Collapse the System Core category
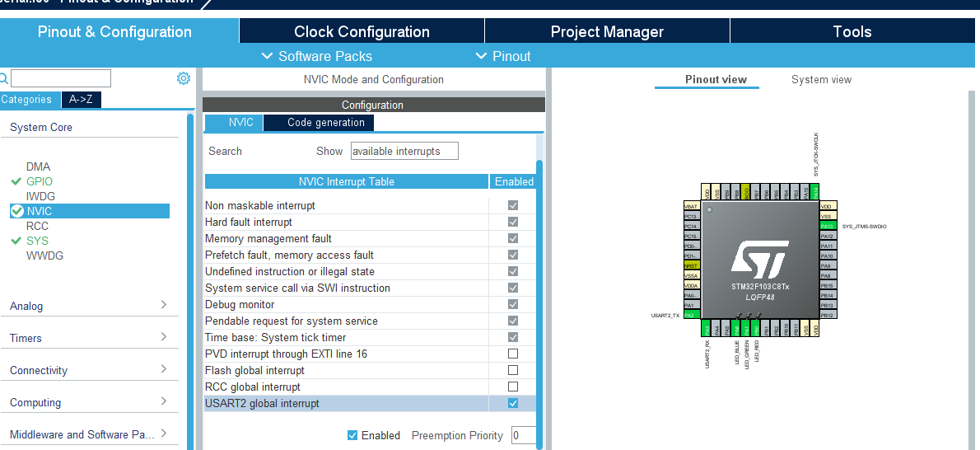Viewport: 980px width, 450px height. tap(41, 127)
